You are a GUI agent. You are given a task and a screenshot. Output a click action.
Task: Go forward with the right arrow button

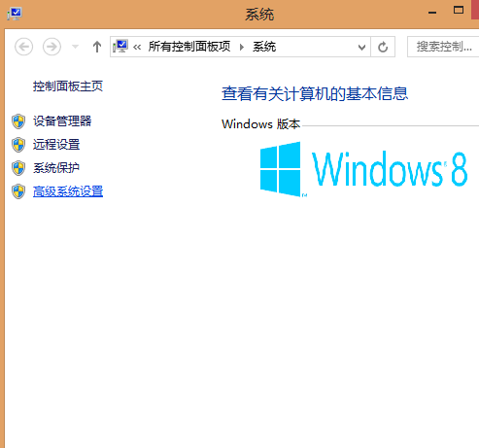[x=51, y=47]
